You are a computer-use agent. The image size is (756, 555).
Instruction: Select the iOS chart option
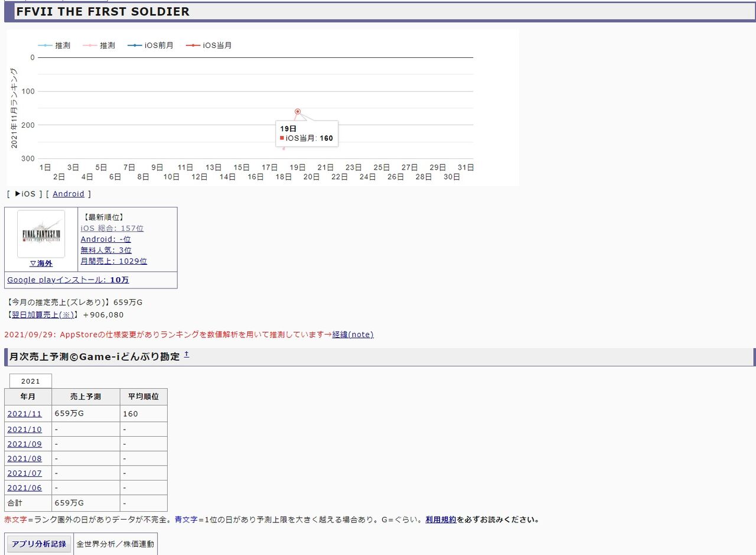point(25,194)
